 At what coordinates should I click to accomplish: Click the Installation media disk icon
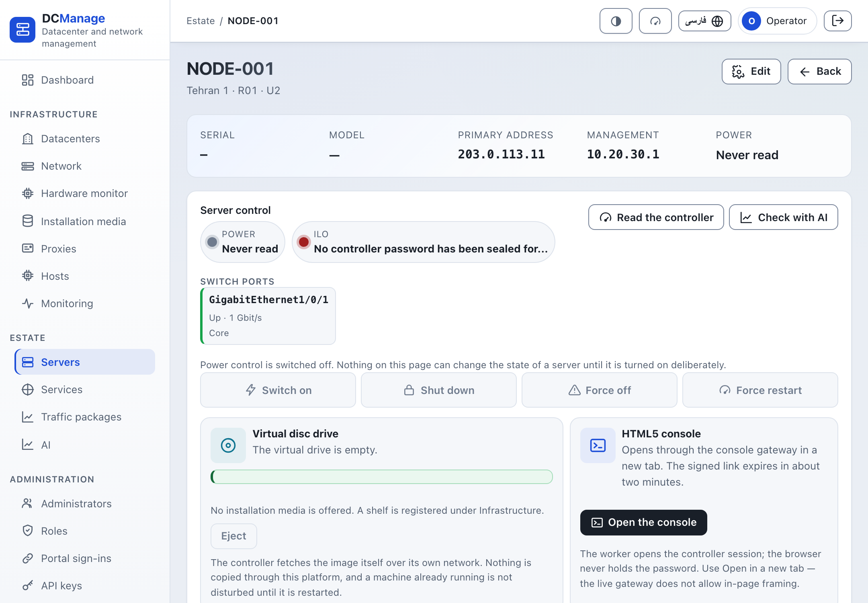point(27,221)
